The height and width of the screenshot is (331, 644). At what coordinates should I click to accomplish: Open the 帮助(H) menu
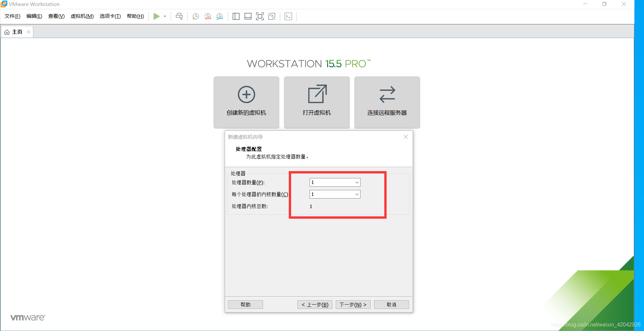click(135, 16)
